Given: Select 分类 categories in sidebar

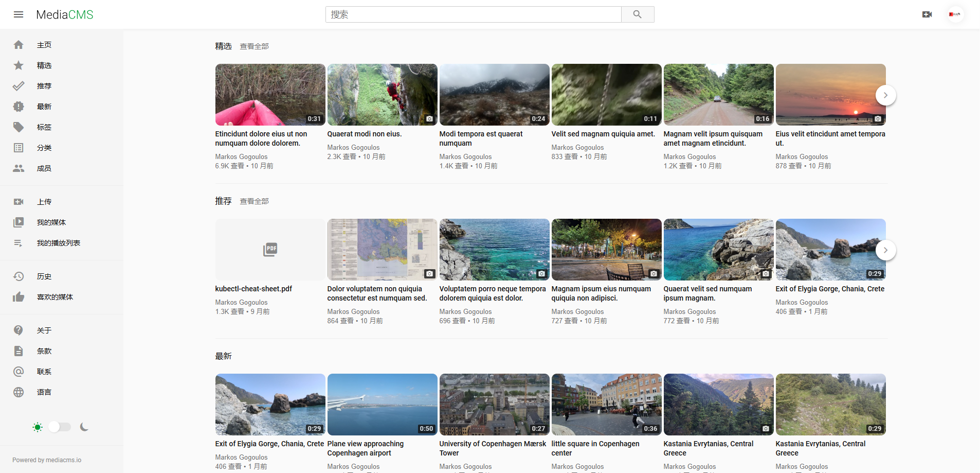Looking at the screenshot, I should pos(44,148).
